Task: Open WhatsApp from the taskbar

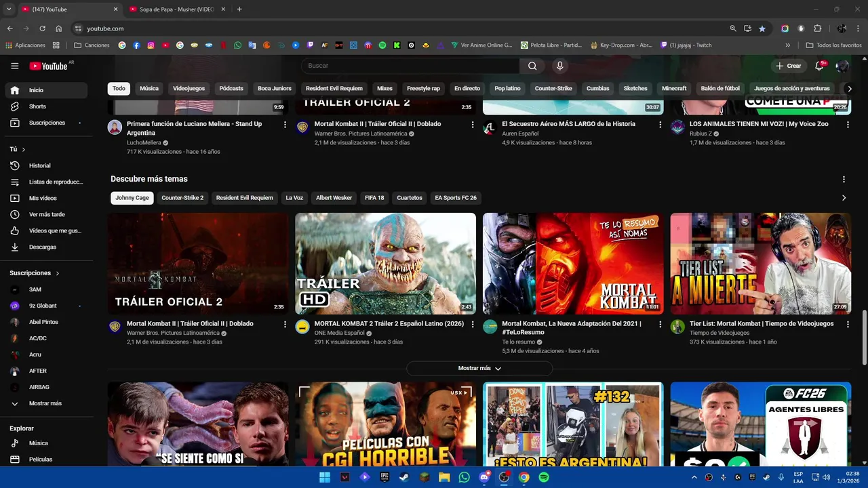Action: 464,477
